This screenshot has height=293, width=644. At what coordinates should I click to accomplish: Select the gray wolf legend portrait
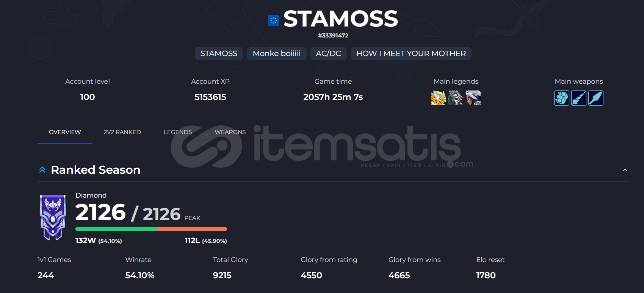(456, 98)
